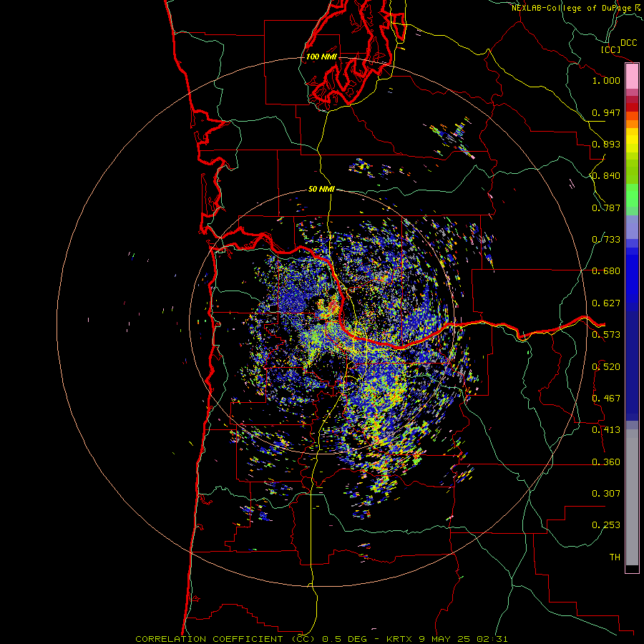Select the 0.627 scale value
Image resolution: width=644 pixels, height=644 pixels.
click(606, 303)
